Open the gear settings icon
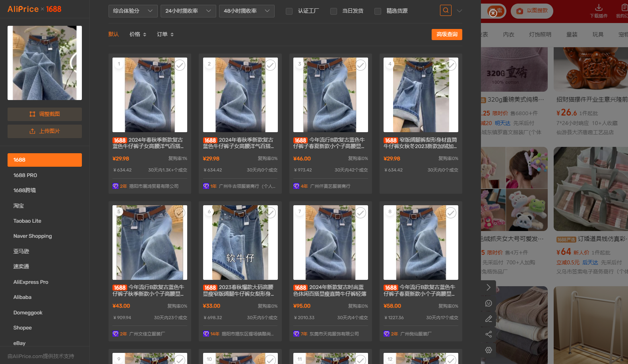This screenshot has width=628, height=364. [x=488, y=350]
